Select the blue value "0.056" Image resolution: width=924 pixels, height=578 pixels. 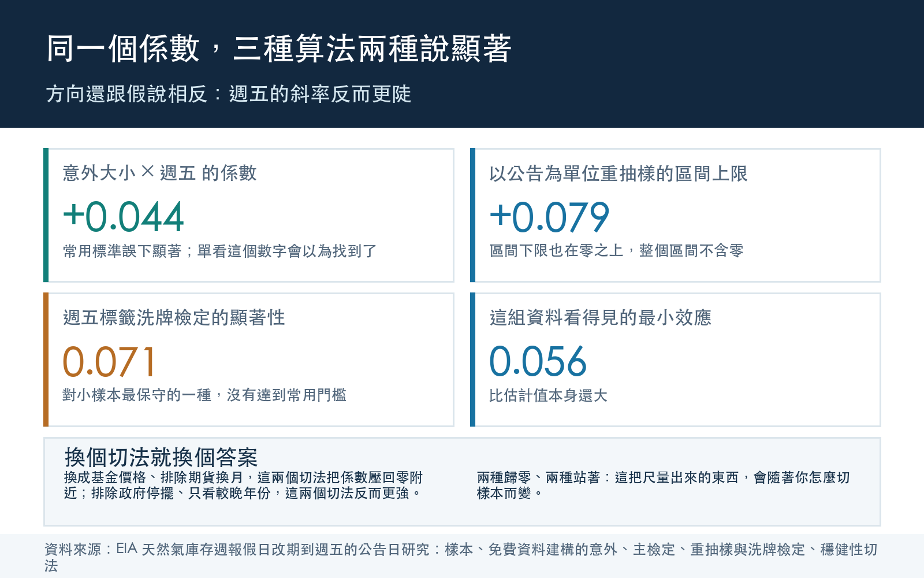538,361
